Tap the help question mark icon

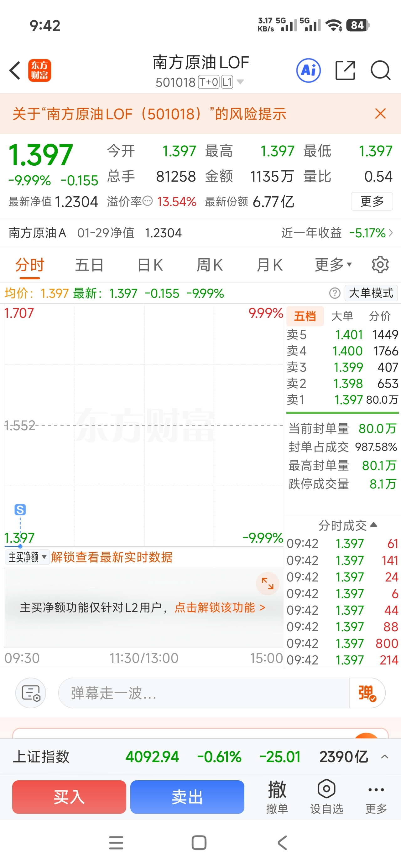pos(335,293)
